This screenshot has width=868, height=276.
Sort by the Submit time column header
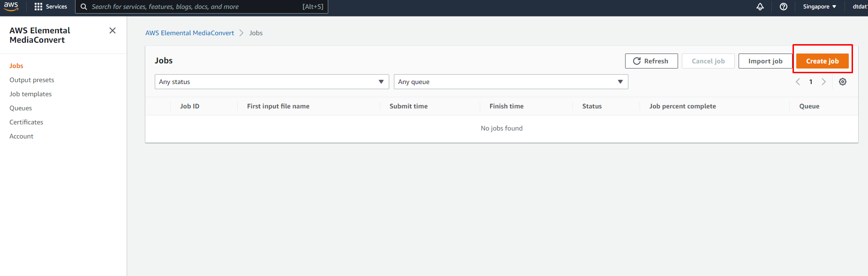pos(408,106)
